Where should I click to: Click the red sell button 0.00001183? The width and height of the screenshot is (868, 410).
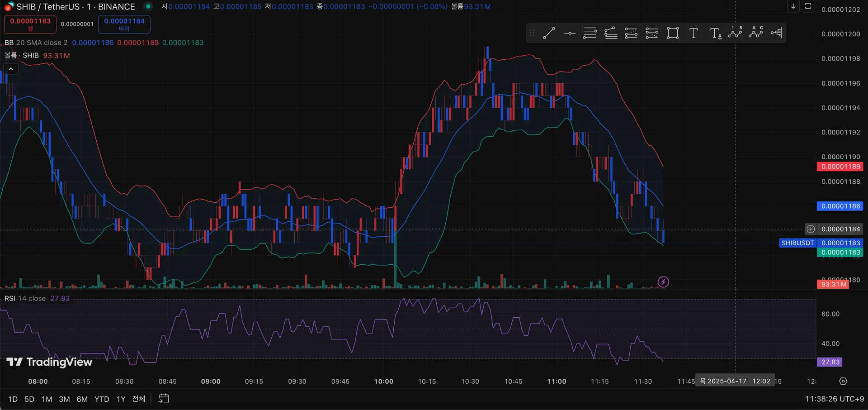point(30,24)
